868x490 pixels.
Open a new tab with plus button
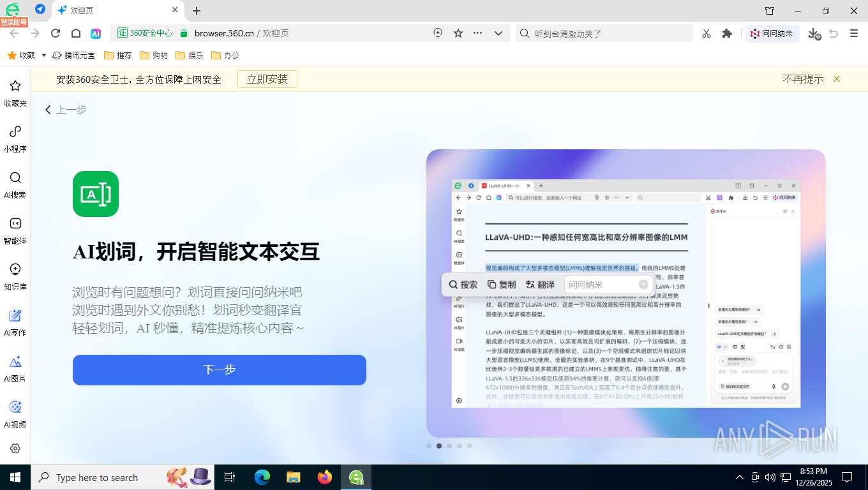(x=197, y=10)
